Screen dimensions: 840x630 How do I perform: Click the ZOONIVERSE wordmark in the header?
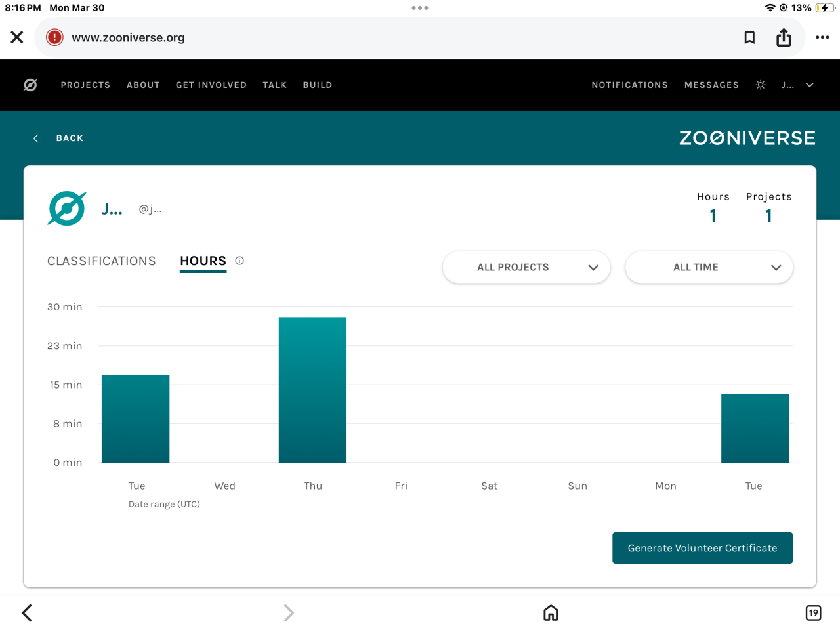tap(747, 138)
